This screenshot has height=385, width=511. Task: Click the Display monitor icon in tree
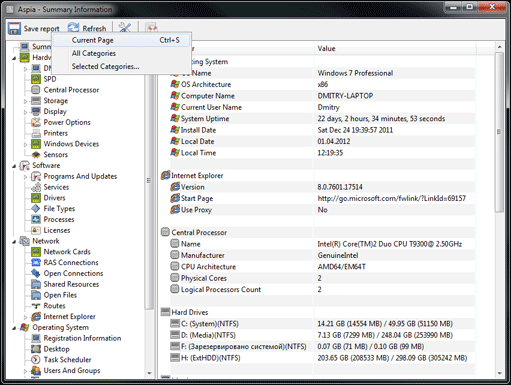point(36,111)
